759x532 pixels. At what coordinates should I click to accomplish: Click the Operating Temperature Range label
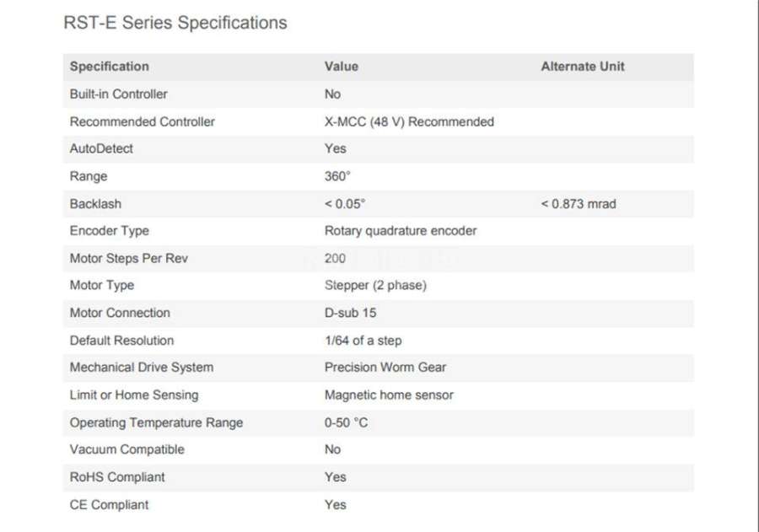tap(156, 422)
